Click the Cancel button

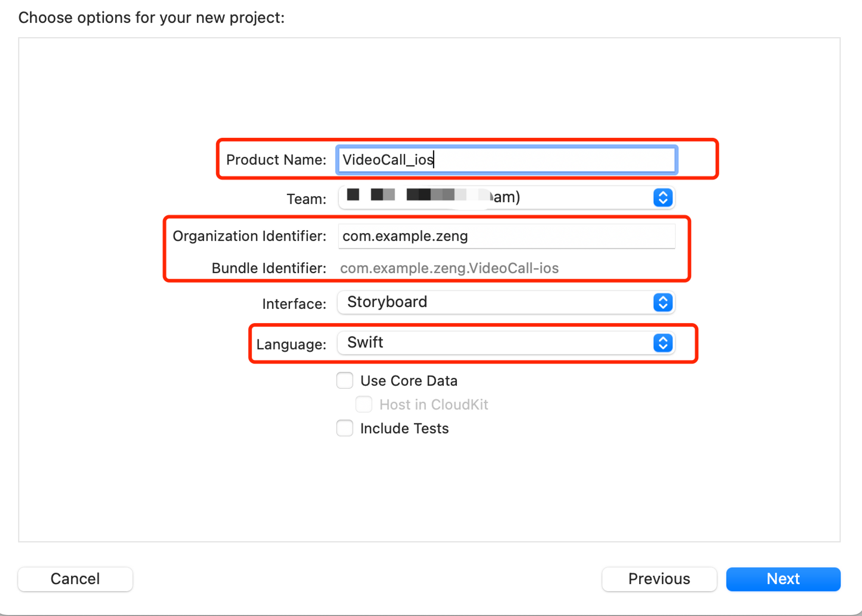[75, 579]
